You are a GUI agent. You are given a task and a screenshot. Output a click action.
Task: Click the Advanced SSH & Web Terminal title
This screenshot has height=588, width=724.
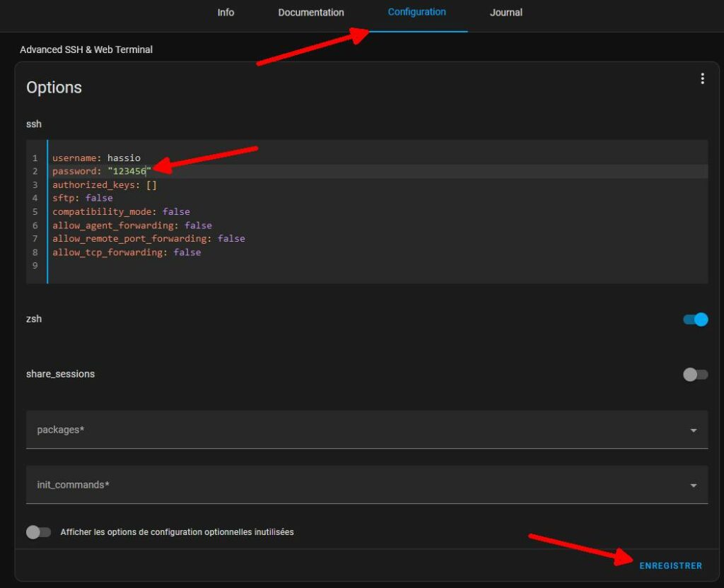[x=86, y=49]
